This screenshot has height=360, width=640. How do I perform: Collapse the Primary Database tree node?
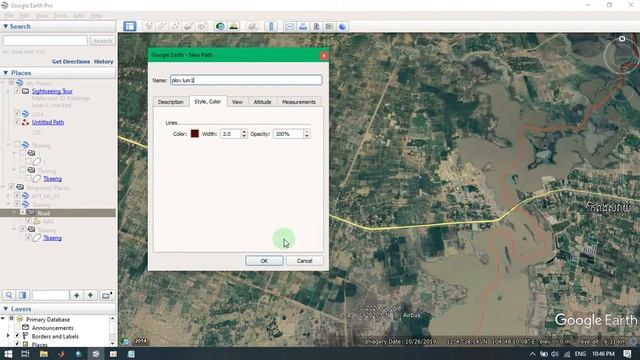(3, 319)
